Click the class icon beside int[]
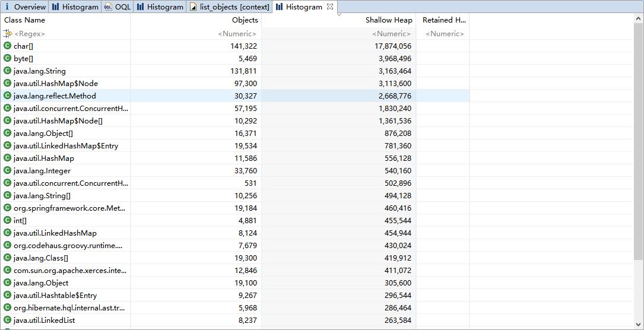This screenshot has width=644, height=330. [x=8, y=220]
